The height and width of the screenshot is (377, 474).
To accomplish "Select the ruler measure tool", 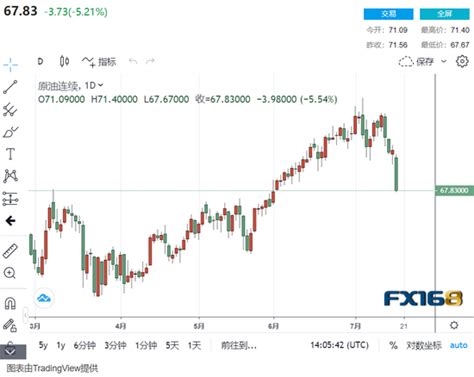I will click(10, 251).
